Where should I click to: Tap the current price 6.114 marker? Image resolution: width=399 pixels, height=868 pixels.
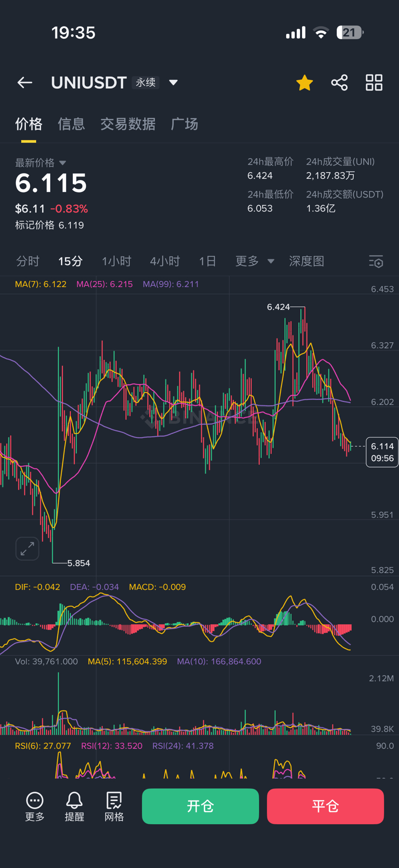(382, 452)
